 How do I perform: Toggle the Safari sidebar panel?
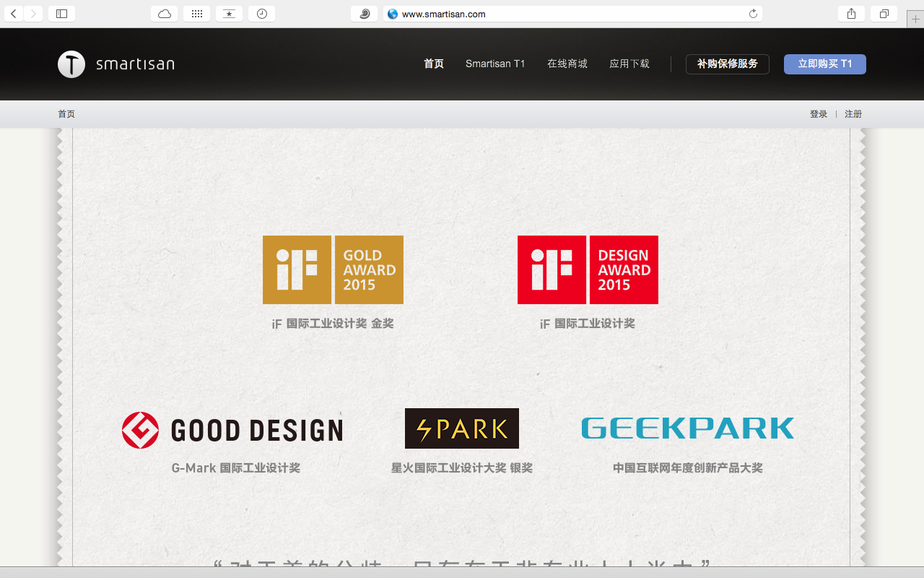click(61, 14)
